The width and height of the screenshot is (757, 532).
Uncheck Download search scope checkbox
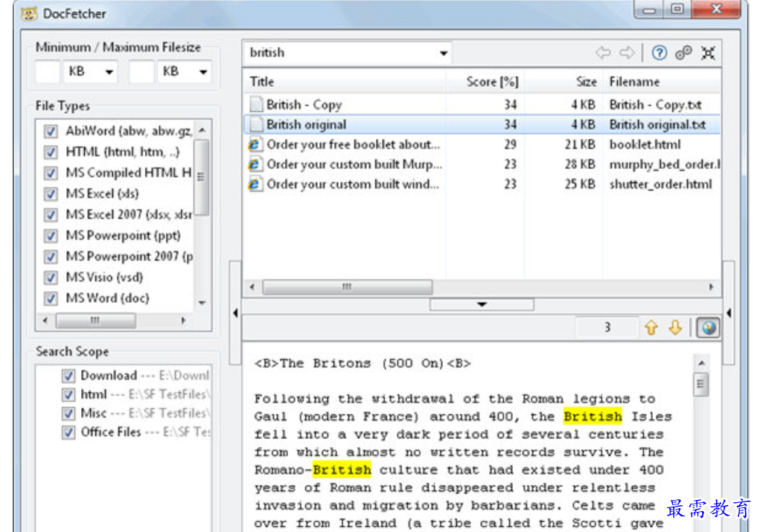point(68,376)
